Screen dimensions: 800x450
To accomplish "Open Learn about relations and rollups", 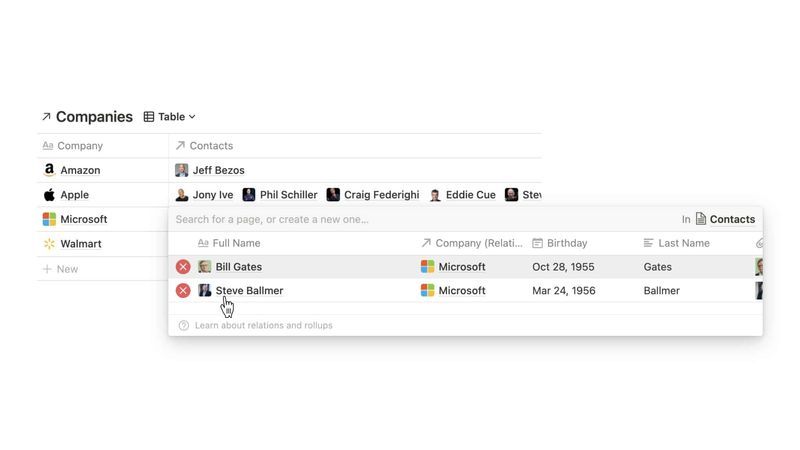I will coord(263,325).
